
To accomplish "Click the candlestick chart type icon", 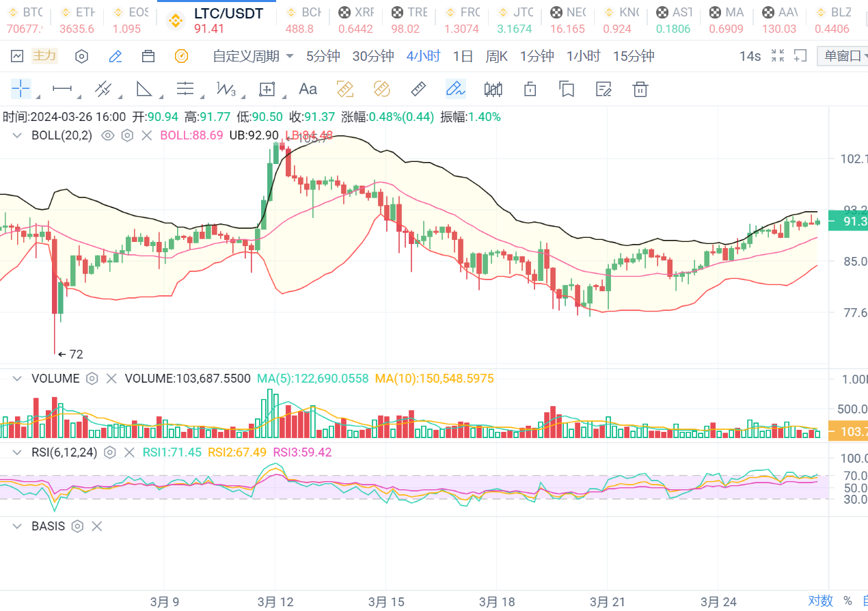I will 493,89.
